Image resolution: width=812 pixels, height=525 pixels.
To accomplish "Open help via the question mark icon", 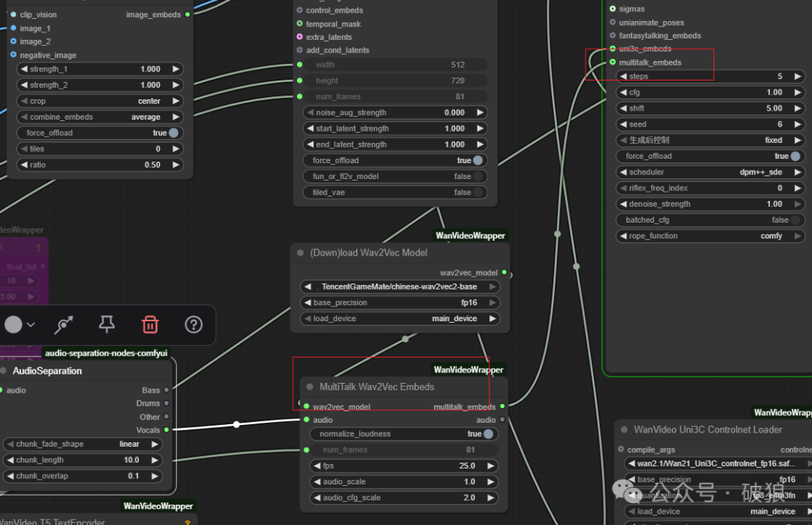I will click(193, 324).
